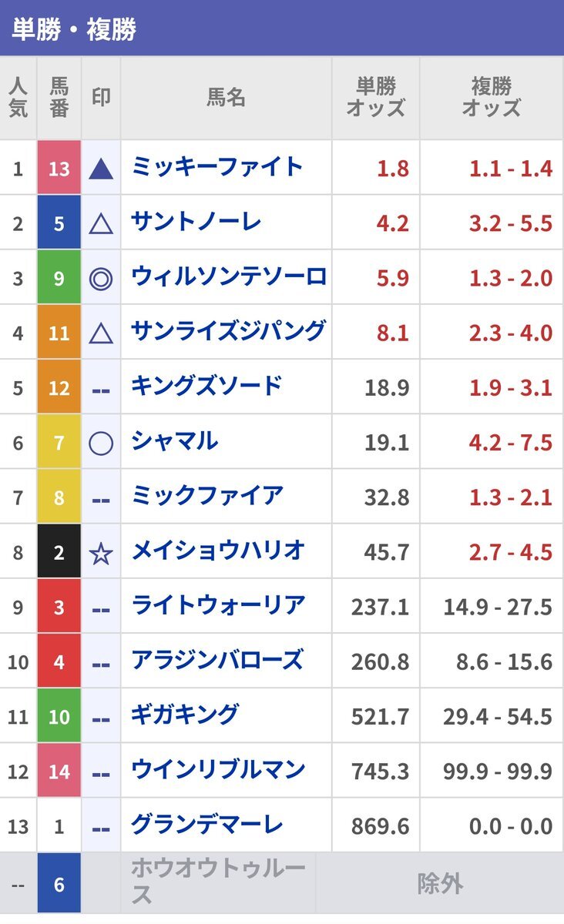Click the 複勝オッズ column header
Image resolution: width=564 pixels, height=924 pixels.
click(492, 97)
